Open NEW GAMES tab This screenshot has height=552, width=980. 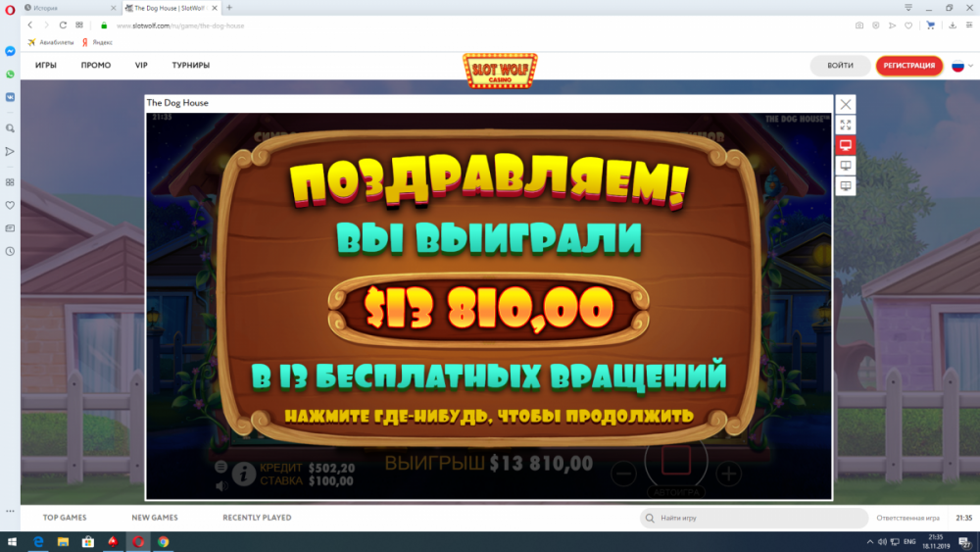(x=155, y=518)
